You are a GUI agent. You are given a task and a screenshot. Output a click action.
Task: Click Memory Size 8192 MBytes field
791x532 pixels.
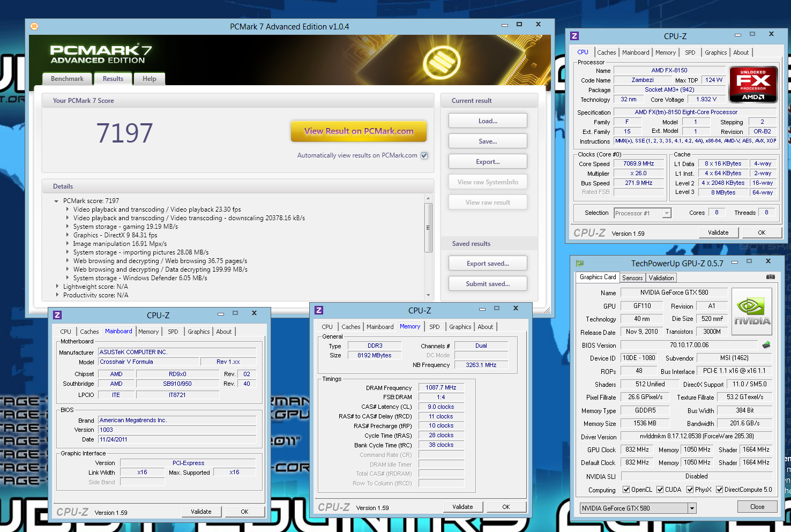click(x=375, y=355)
